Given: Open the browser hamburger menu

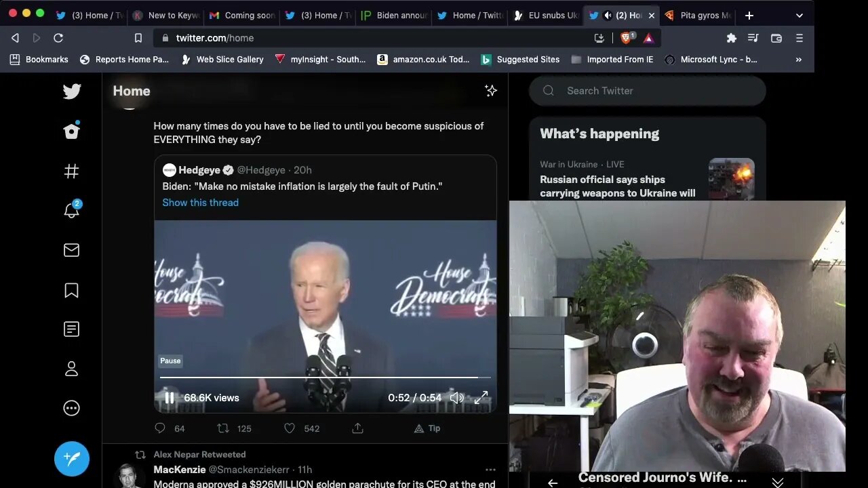Looking at the screenshot, I should (x=799, y=38).
